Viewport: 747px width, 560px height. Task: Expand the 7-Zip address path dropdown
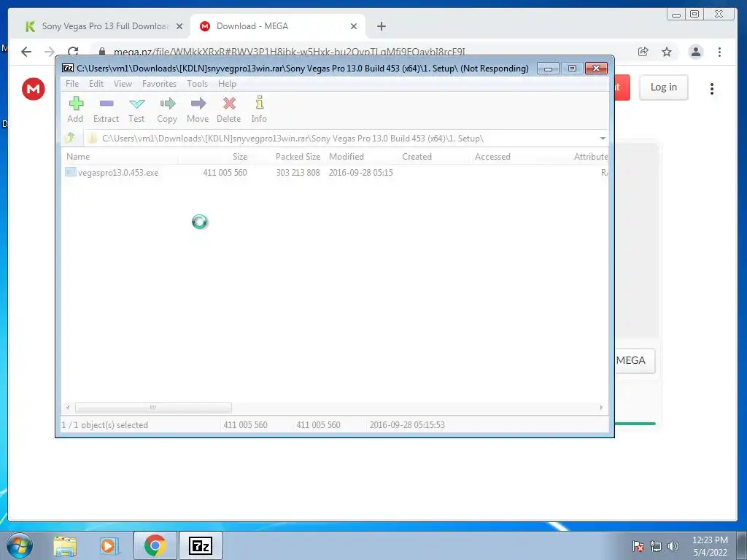603,138
